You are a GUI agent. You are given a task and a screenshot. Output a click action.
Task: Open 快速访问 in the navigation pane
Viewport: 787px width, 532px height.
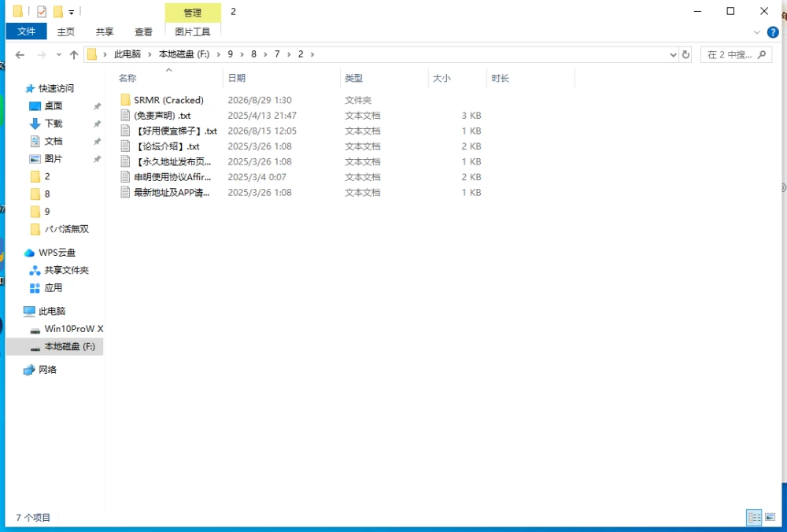click(56, 88)
